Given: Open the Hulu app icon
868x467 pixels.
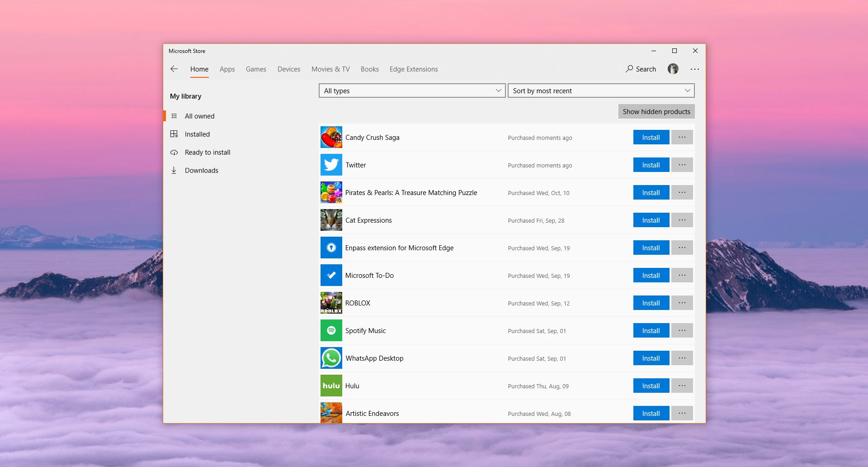Looking at the screenshot, I should pyautogui.click(x=331, y=386).
